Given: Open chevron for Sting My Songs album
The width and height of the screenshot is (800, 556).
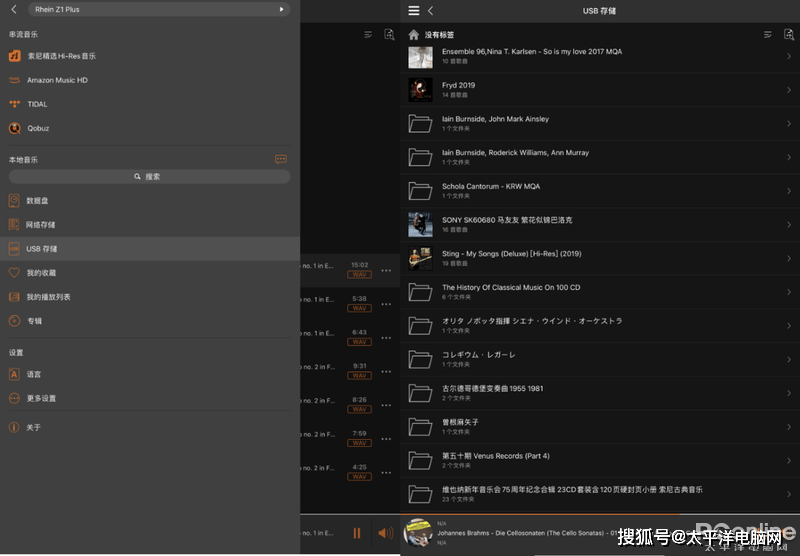Looking at the screenshot, I should (x=788, y=258).
